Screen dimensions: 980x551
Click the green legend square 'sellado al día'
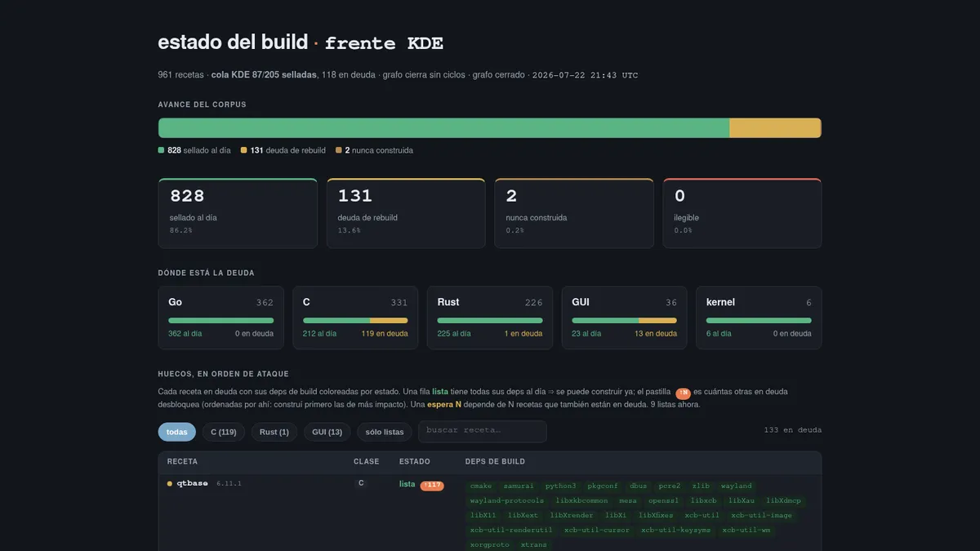162,150
